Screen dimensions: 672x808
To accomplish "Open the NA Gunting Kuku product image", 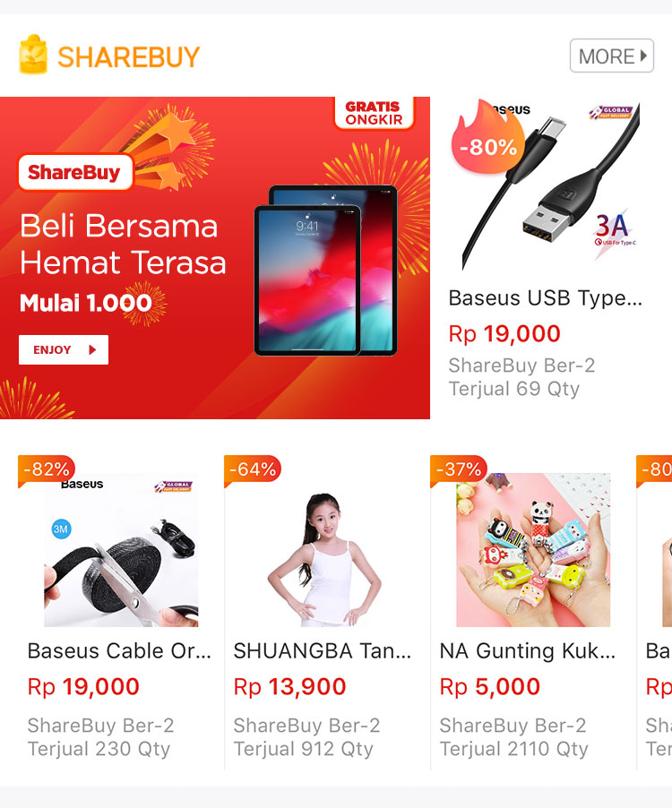I will pyautogui.click(x=533, y=550).
